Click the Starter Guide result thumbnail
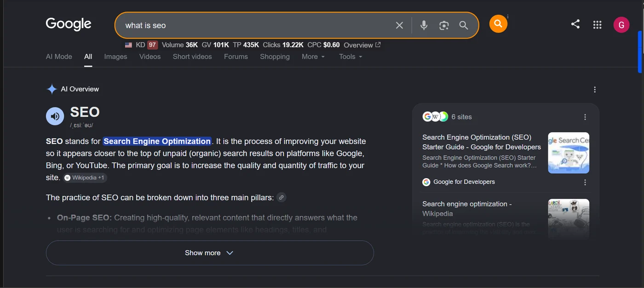 pos(569,153)
